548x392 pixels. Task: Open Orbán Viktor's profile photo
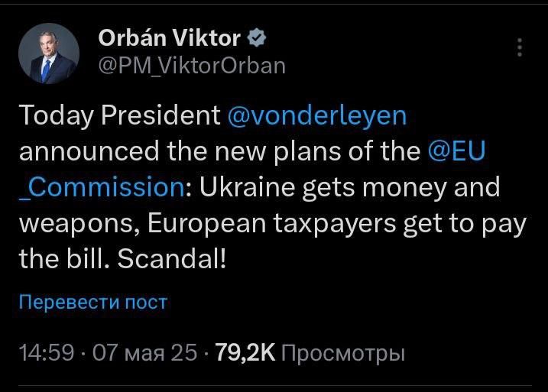pos(48,53)
